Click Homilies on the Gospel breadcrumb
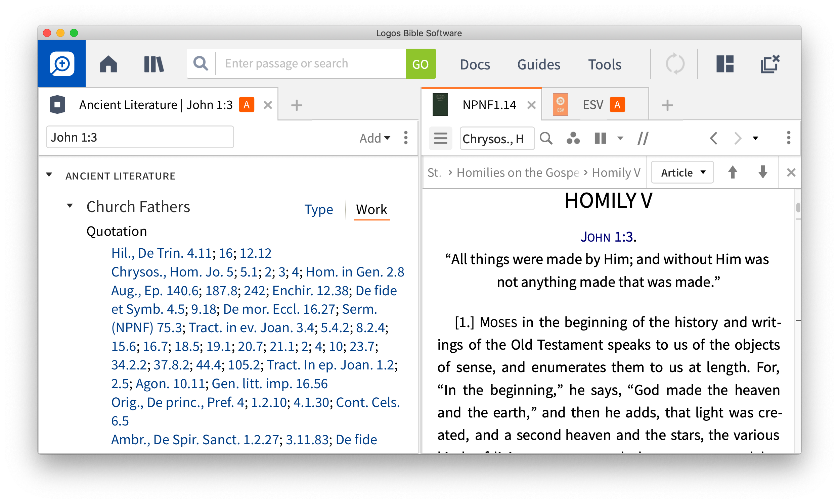The width and height of the screenshot is (839, 504). point(518,172)
